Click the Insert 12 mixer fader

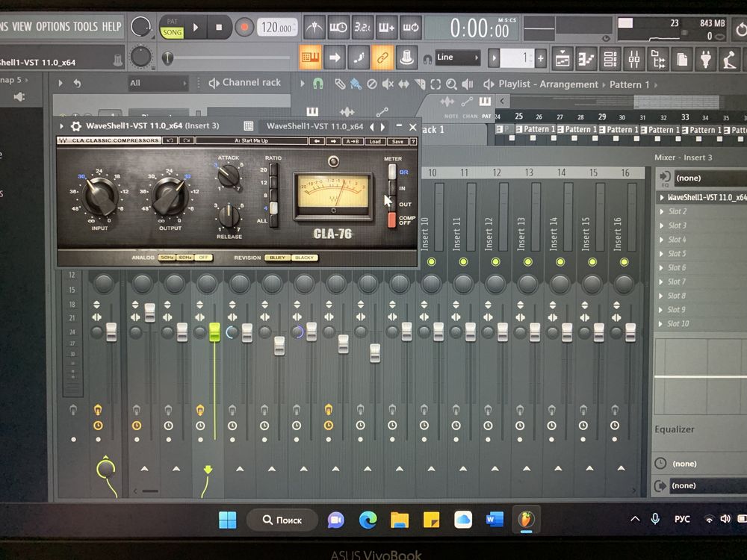tap(503, 332)
